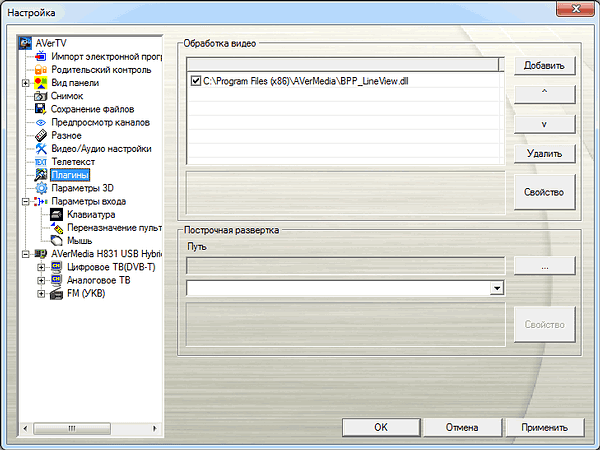600x450 pixels.
Task: Click the Видео/Аудио настройки tools icon
Action: [41, 148]
